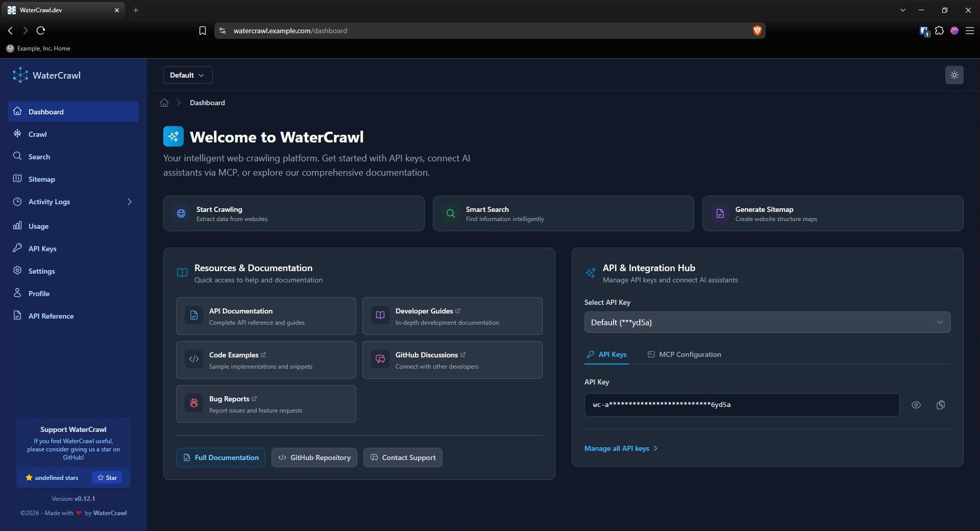Open the Developer Guides resource card

[452, 316]
